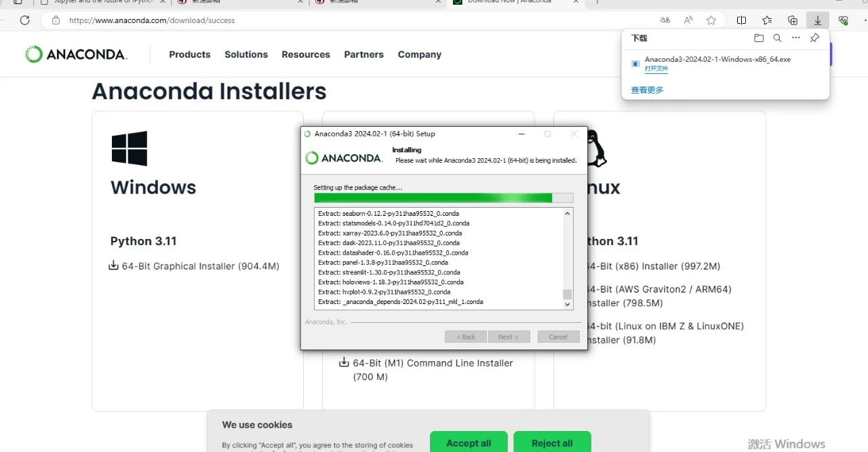This screenshot has width=868, height=452.
Task: View site information lock icon in address bar
Action: coord(56,20)
